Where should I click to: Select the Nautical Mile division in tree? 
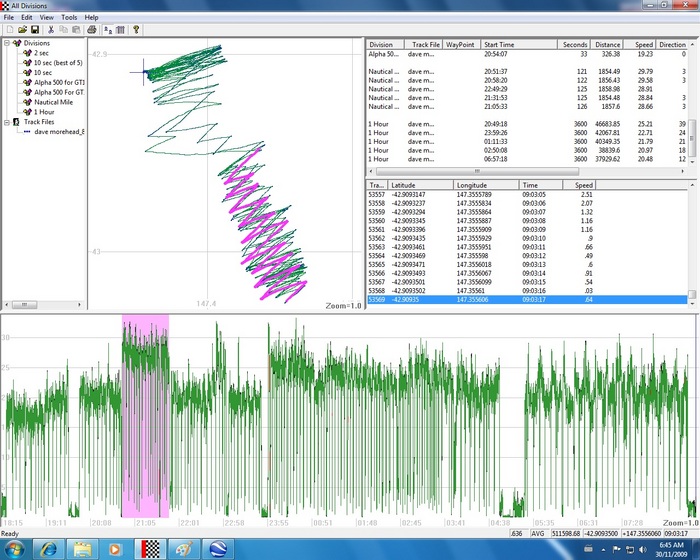53,102
